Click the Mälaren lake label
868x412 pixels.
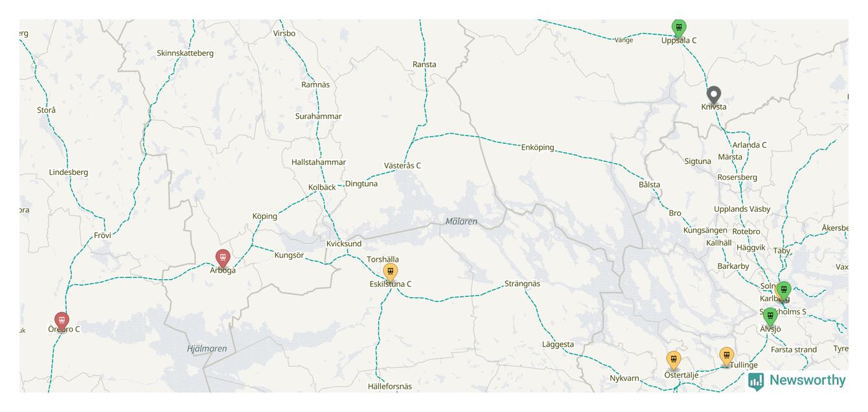tap(461, 222)
